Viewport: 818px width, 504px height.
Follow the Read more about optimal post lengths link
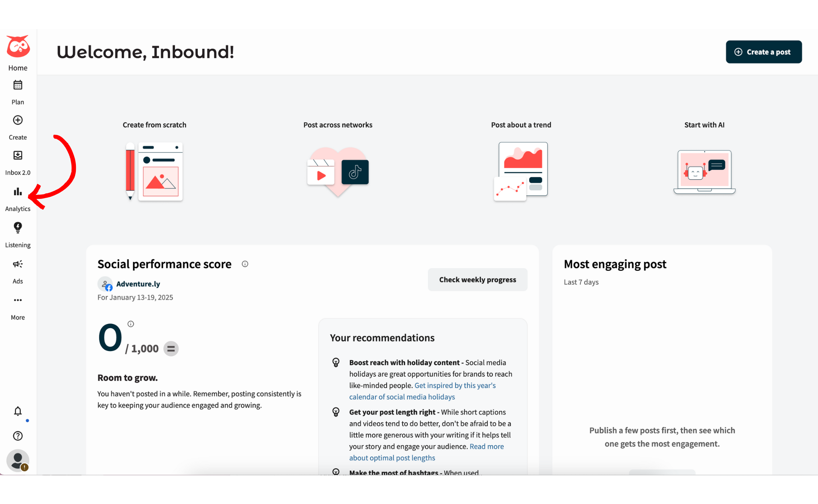tap(426, 452)
